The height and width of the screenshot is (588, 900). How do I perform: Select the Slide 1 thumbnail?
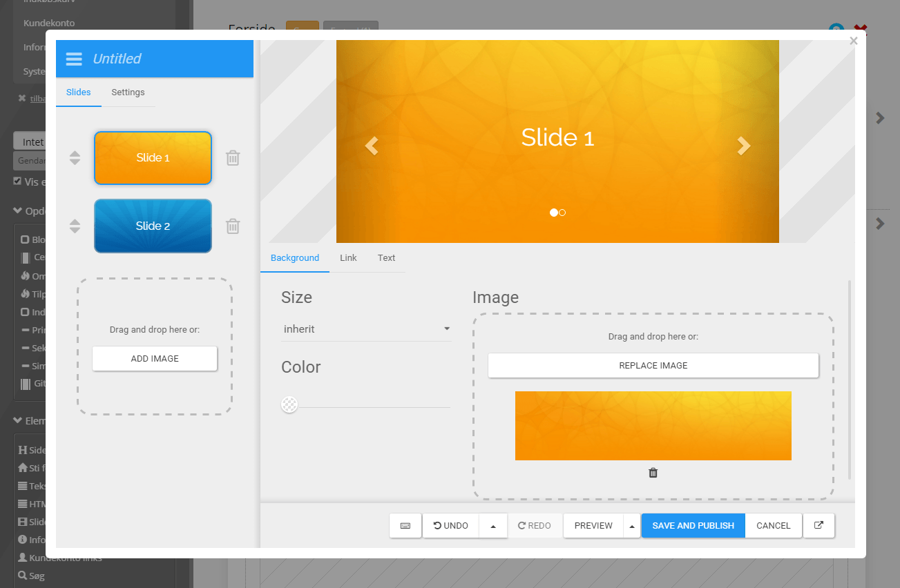153,158
